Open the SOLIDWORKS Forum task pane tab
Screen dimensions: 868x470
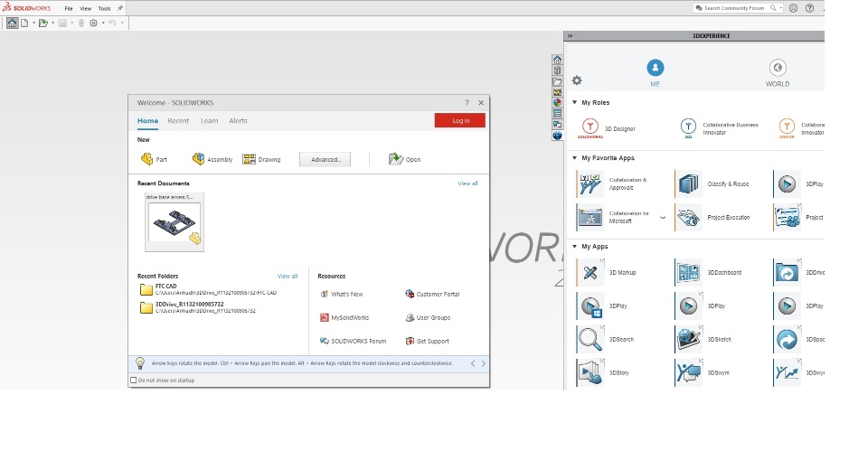point(558,125)
